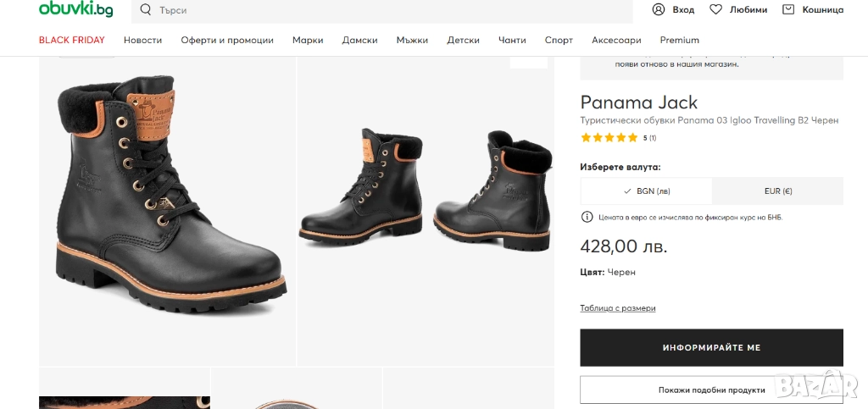Click the Информирайте ме button

[x=711, y=347]
